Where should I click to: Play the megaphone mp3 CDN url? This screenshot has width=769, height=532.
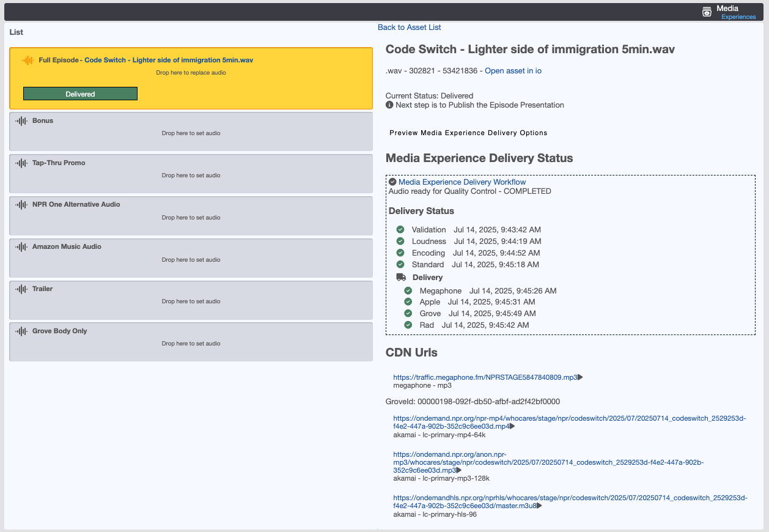(x=581, y=378)
